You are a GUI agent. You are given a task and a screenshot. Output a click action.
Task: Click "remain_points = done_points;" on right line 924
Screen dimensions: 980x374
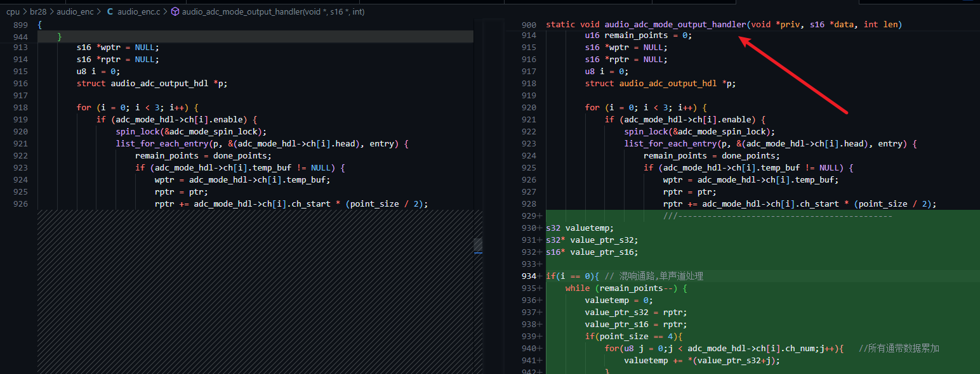coord(712,156)
